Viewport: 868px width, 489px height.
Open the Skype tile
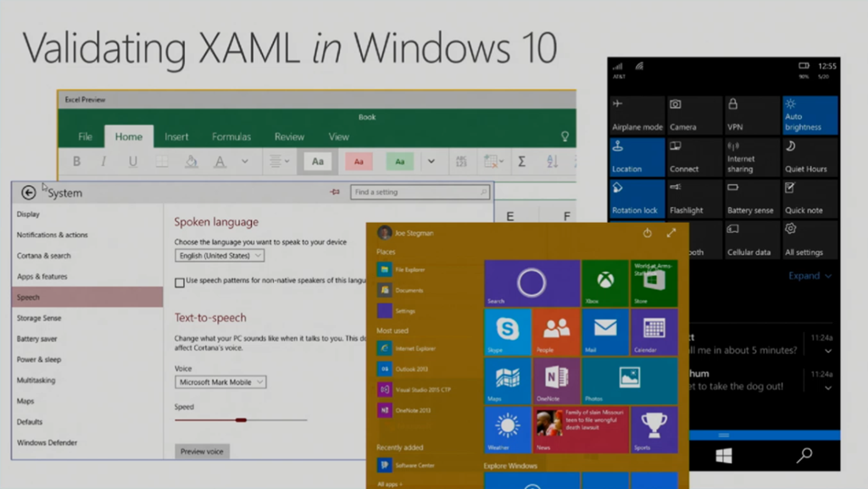coord(508,332)
